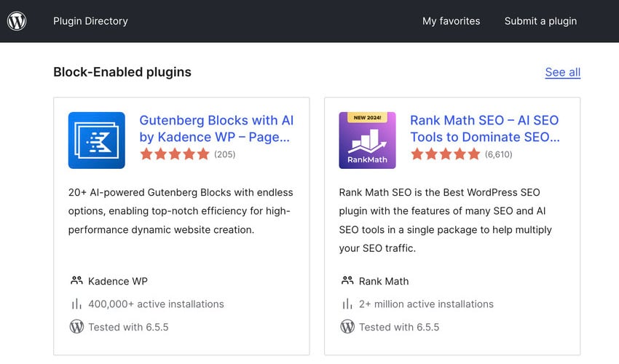Click star rating of Rank Math plugin
This screenshot has height=364, width=619.
pyautogui.click(x=445, y=154)
